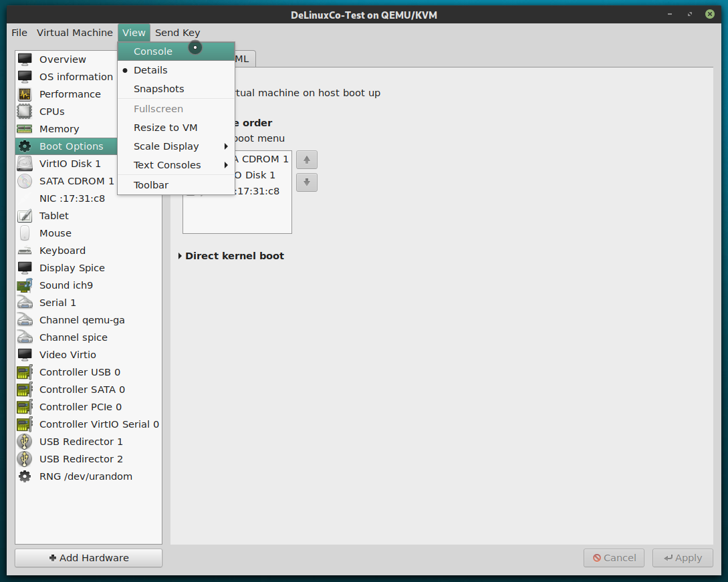Viewport: 728px width, 582px height.
Task: Open the File menu
Action: (x=19, y=33)
